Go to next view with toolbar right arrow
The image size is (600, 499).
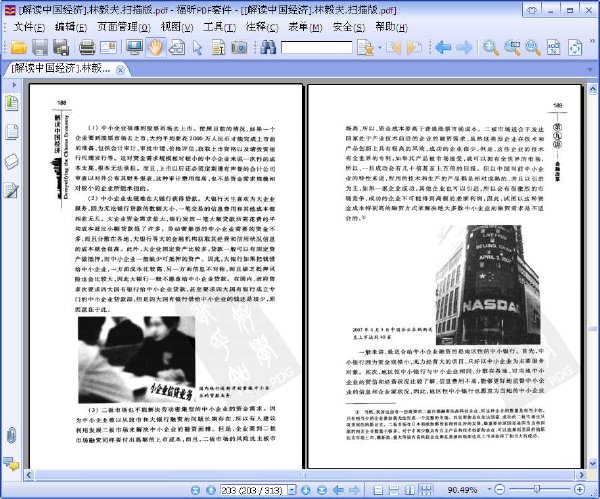(x=464, y=47)
